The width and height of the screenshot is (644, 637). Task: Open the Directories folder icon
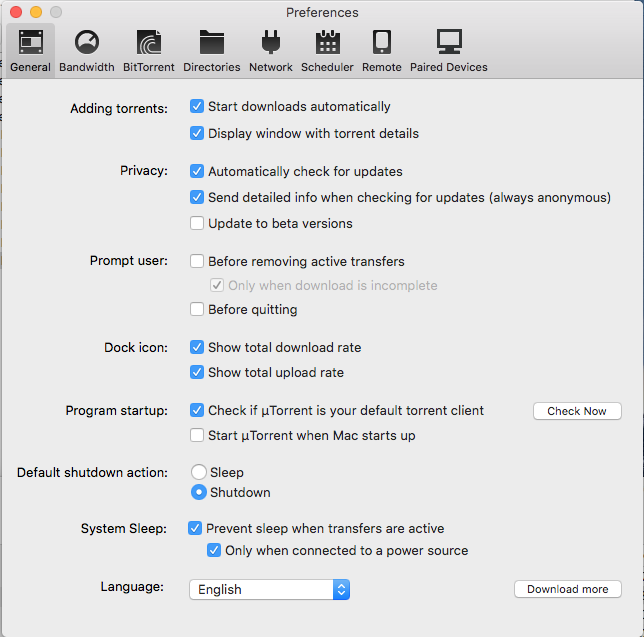pos(212,42)
